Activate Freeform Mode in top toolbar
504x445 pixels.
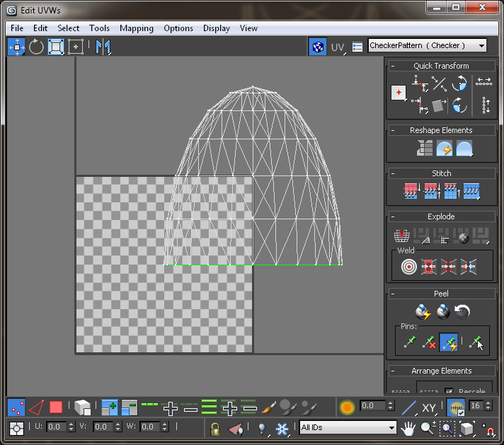pyautogui.click(x=76, y=47)
